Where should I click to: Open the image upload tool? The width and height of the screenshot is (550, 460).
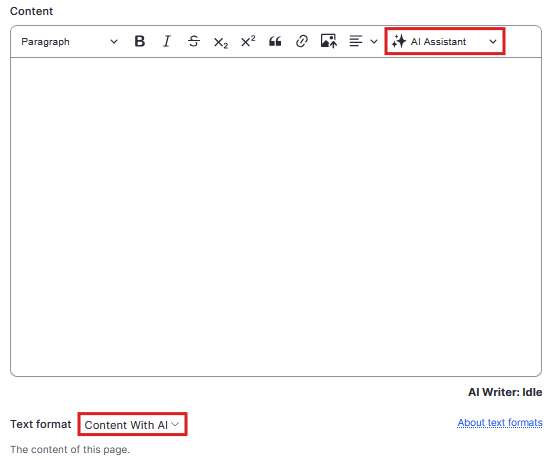(x=329, y=41)
